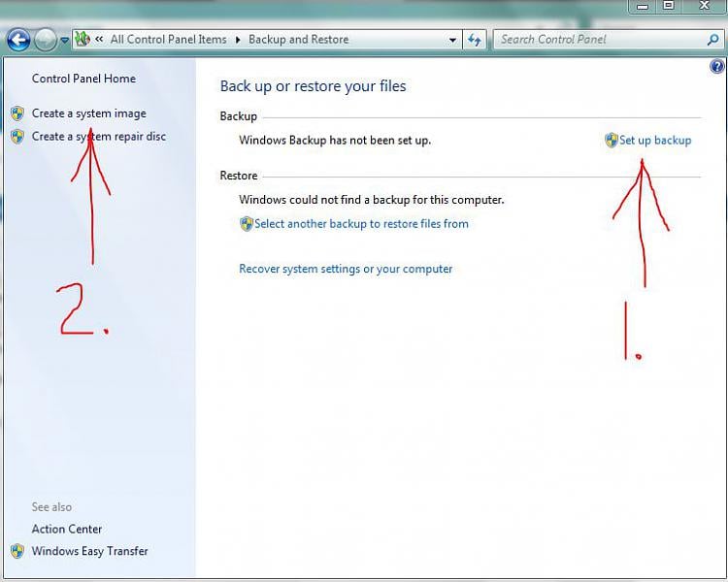The image size is (728, 582).
Task: Click Create a system repair disc link
Action: 99,137
